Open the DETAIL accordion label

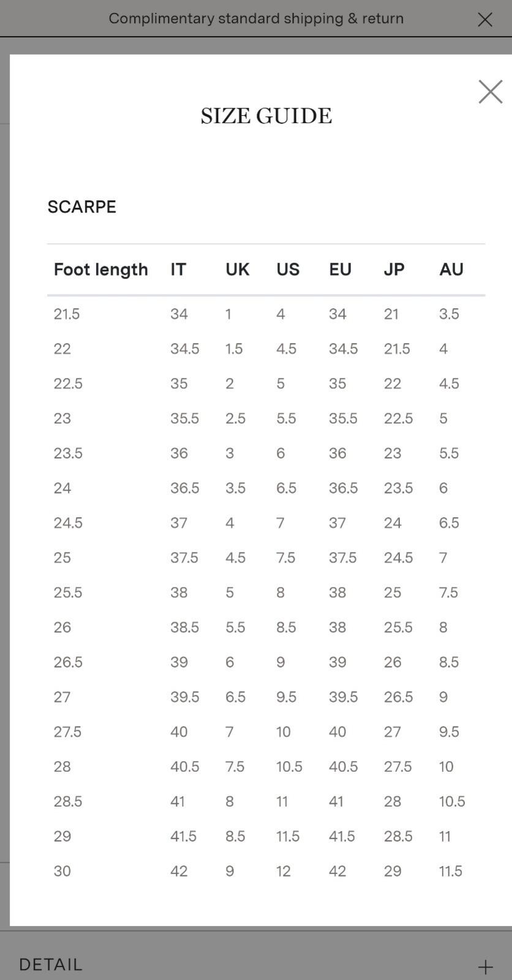pos(51,965)
